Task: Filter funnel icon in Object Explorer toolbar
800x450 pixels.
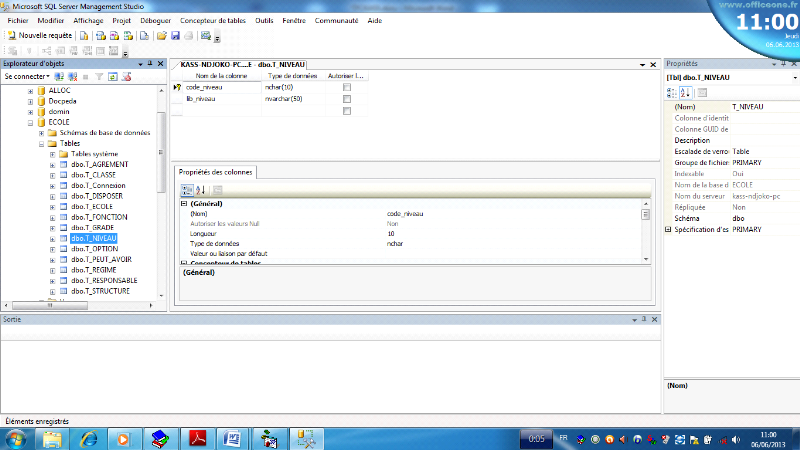Action: pos(99,77)
